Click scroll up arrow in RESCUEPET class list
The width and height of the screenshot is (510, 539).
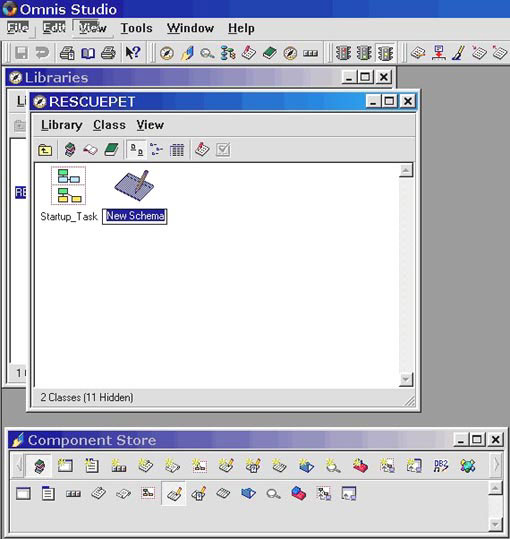(x=406, y=170)
